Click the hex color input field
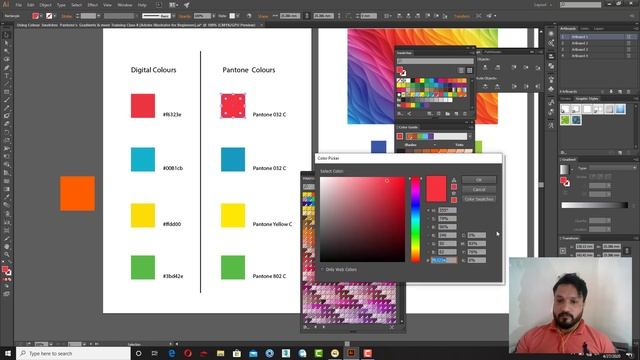 pos(444,260)
